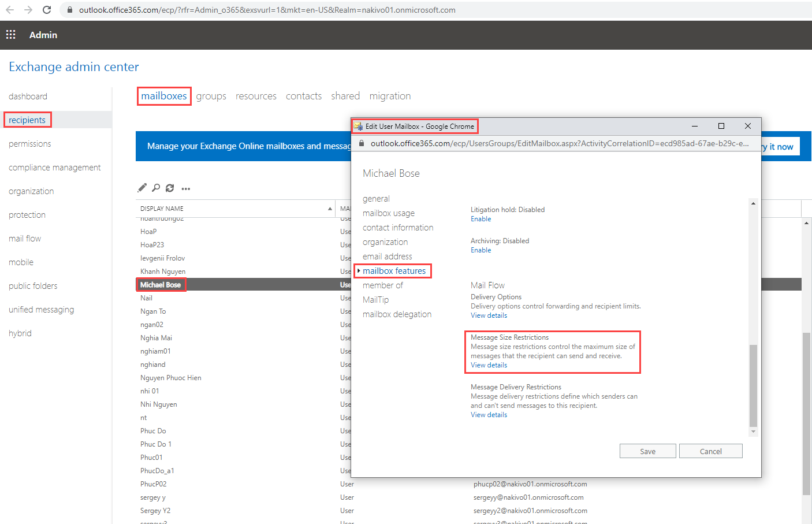This screenshot has height=524, width=812.
Task: Reload the page with browser refresh icon
Action: point(47,10)
